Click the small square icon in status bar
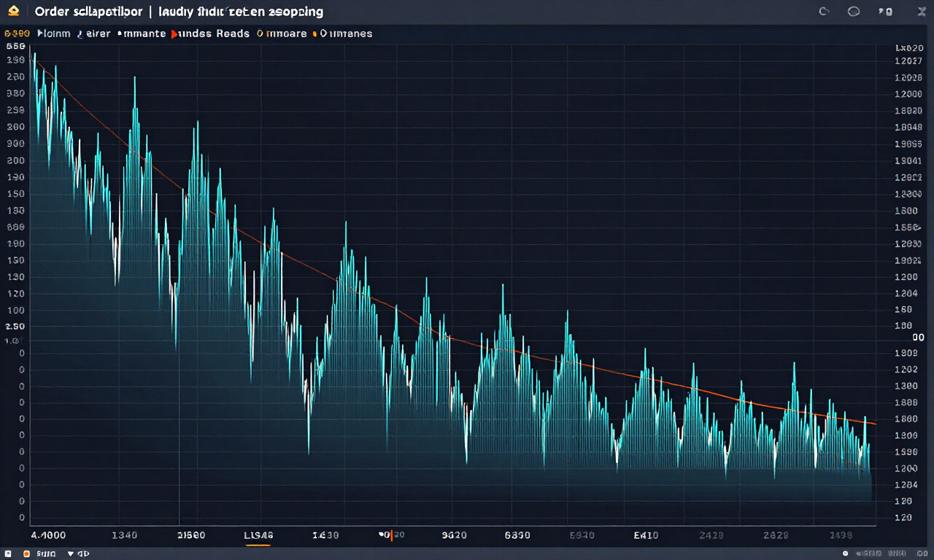934x560 pixels. (x=7, y=554)
